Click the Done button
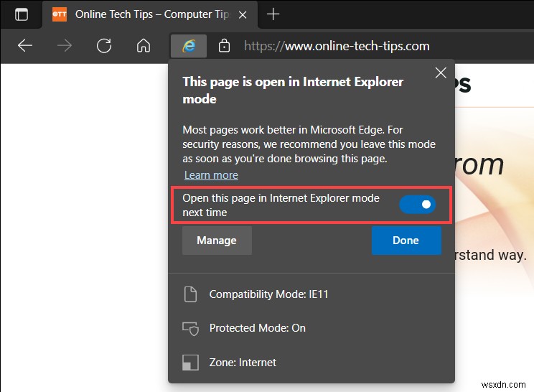This screenshot has height=392, width=534. (406, 241)
